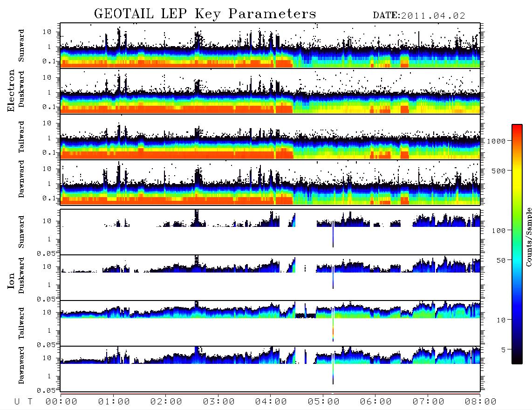532x410 pixels.
Task: Select the "Counts/Sample" colorbar label
Action: pyautogui.click(x=528, y=237)
